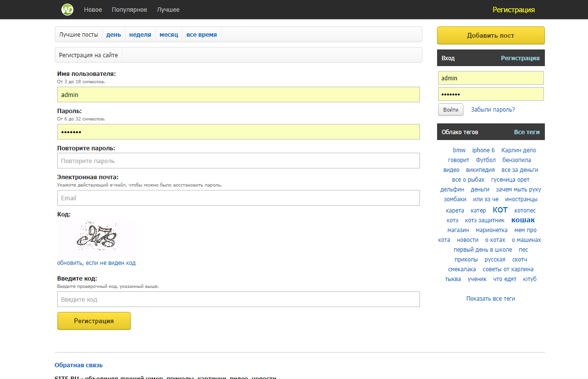The image size is (588, 379).
Task: Select the все о рыбах tag
Action: pyautogui.click(x=468, y=180)
